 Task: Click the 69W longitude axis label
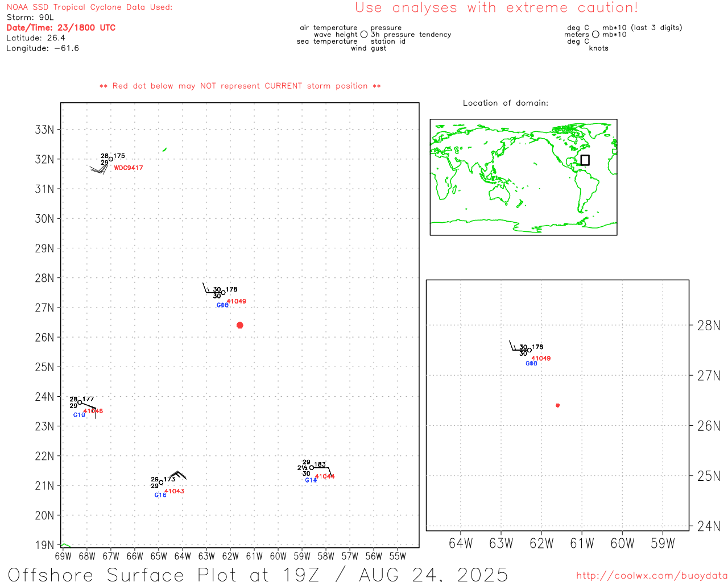(x=63, y=556)
